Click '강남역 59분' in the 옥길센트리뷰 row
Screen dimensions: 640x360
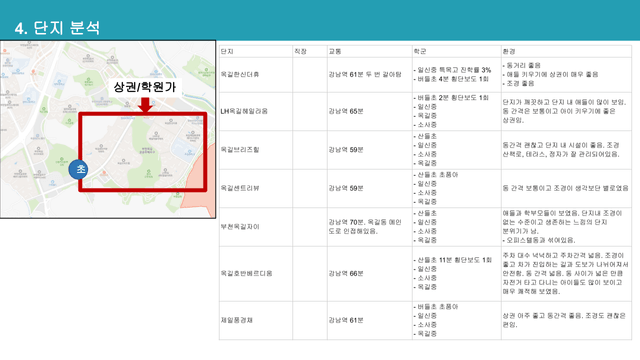[x=346, y=188]
